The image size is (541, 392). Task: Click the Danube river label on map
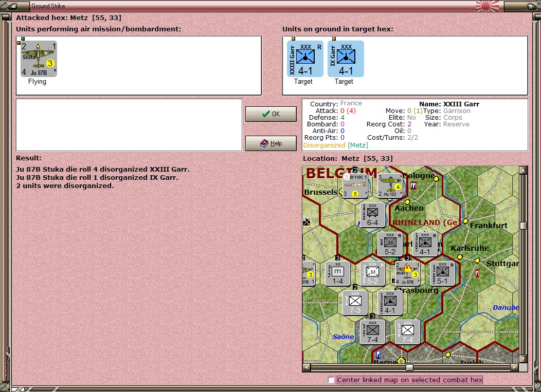click(506, 308)
